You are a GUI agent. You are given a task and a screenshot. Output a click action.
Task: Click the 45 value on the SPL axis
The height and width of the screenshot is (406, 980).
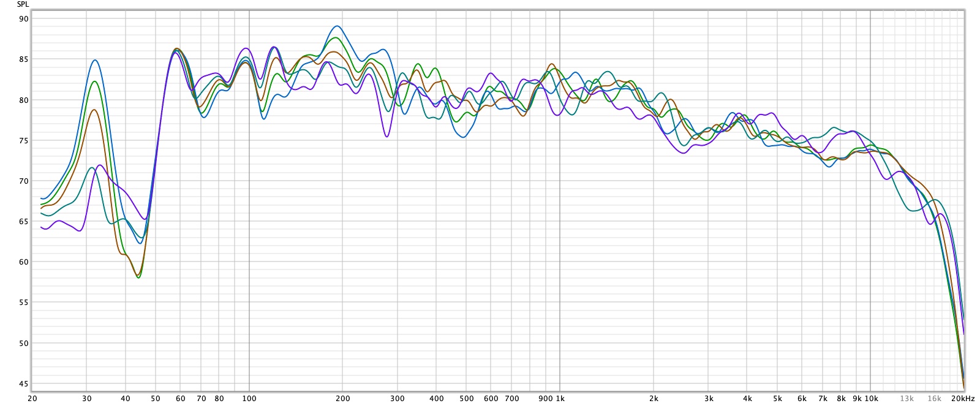point(24,384)
